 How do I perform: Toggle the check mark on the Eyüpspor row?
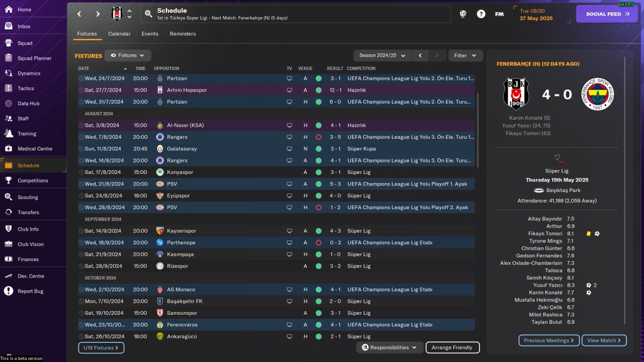(81, 196)
